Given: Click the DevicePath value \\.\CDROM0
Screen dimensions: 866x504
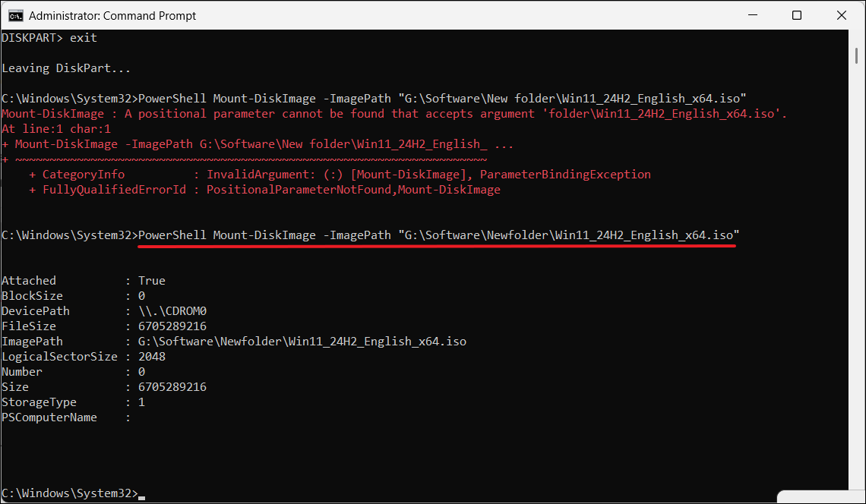Looking at the screenshot, I should tap(172, 311).
